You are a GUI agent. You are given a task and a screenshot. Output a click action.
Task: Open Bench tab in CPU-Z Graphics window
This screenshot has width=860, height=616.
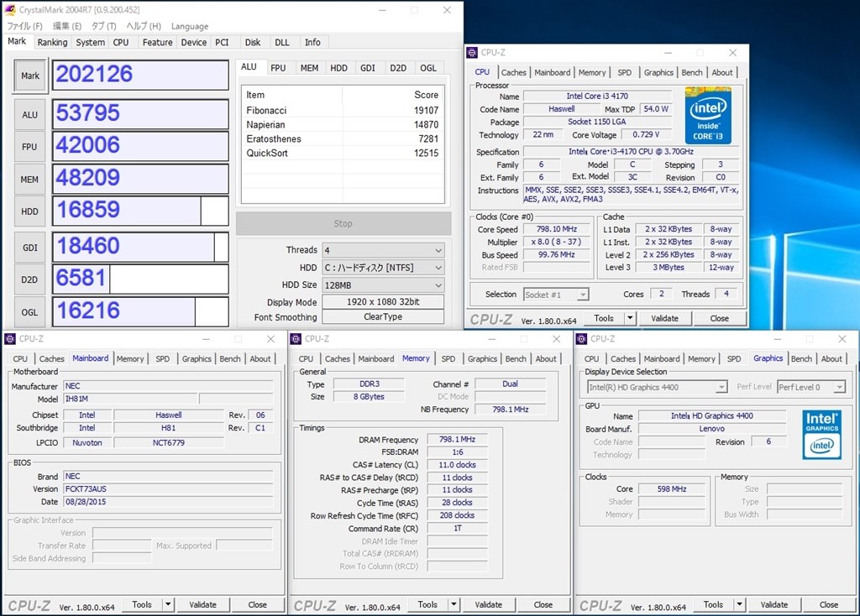pyautogui.click(x=801, y=358)
